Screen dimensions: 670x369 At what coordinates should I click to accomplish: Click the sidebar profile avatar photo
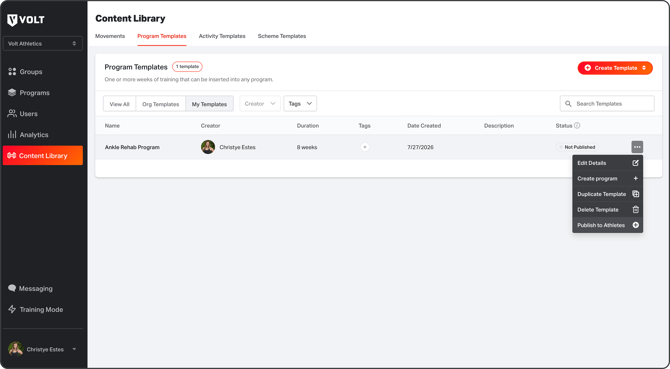click(15, 349)
